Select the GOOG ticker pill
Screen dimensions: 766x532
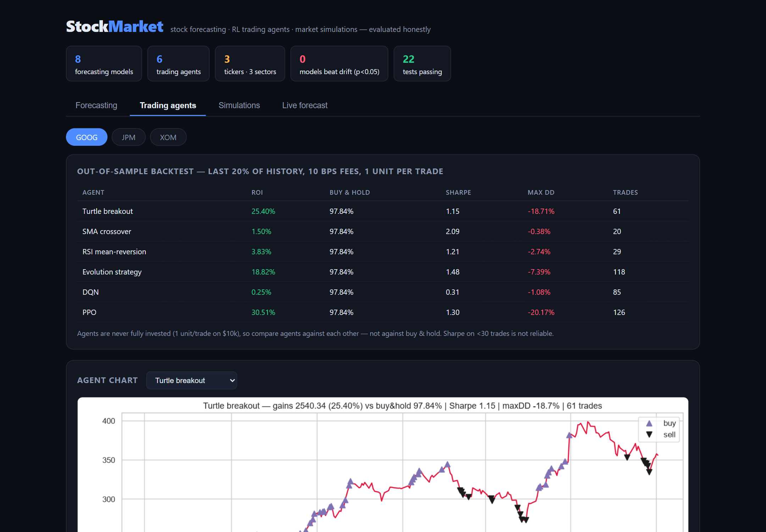(x=87, y=137)
